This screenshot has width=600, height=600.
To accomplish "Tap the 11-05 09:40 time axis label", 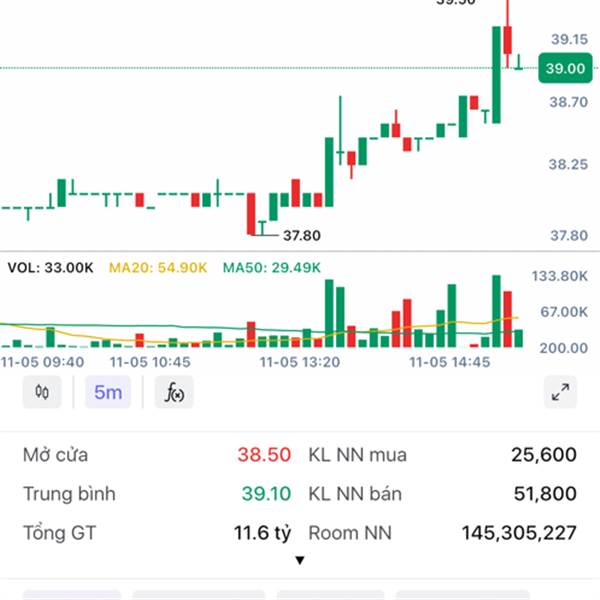I will tap(42, 362).
